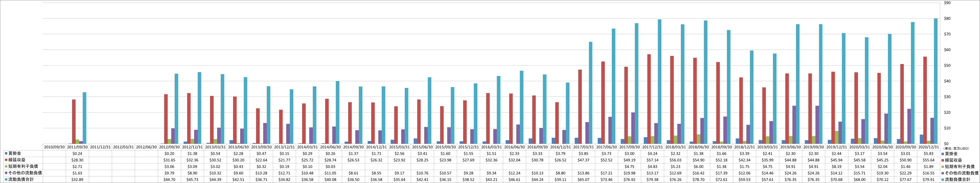The width and height of the screenshot is (980, 183).
Task: Click the purple bar for 2019/06/30
Action: click(794, 125)
